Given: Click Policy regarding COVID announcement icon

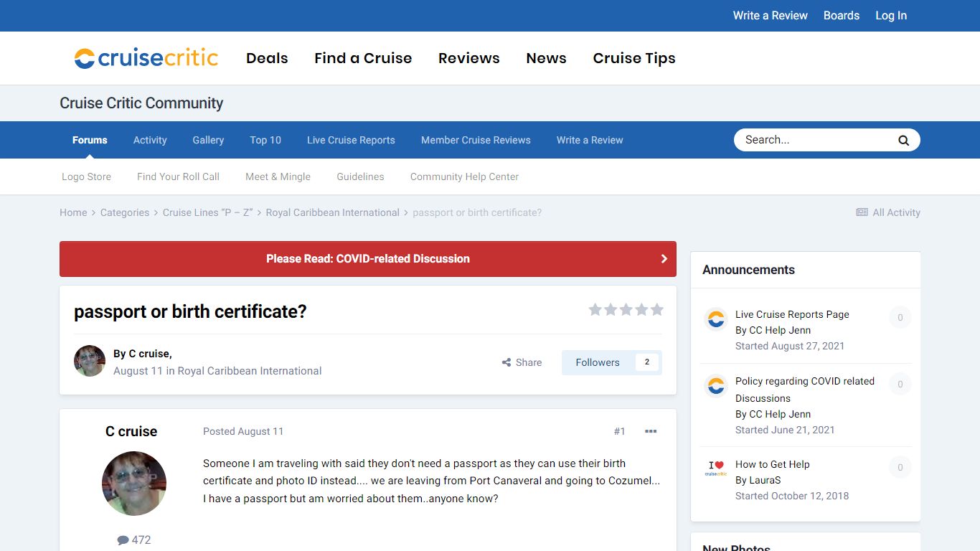Looking at the screenshot, I should coord(716,385).
